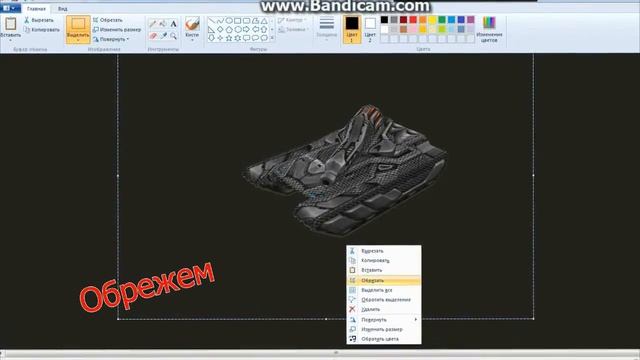The width and height of the screenshot is (640, 360).
Task: Select the Line shape
Action: (x=211, y=20)
